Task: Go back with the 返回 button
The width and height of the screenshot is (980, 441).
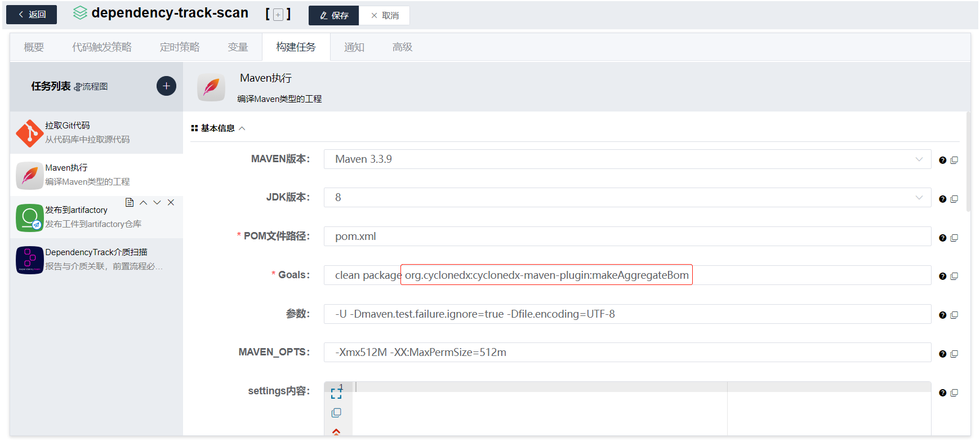Action: [x=32, y=15]
